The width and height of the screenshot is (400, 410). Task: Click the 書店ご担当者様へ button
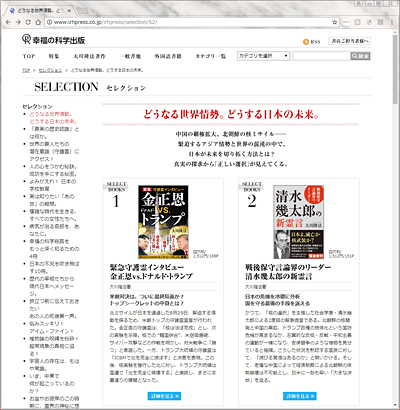coord(350,41)
